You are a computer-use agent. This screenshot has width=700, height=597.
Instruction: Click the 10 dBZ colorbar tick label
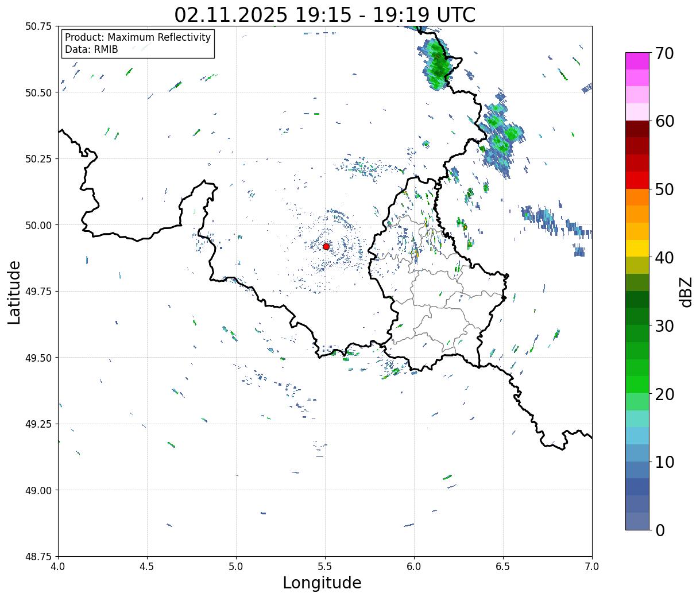pos(664,462)
